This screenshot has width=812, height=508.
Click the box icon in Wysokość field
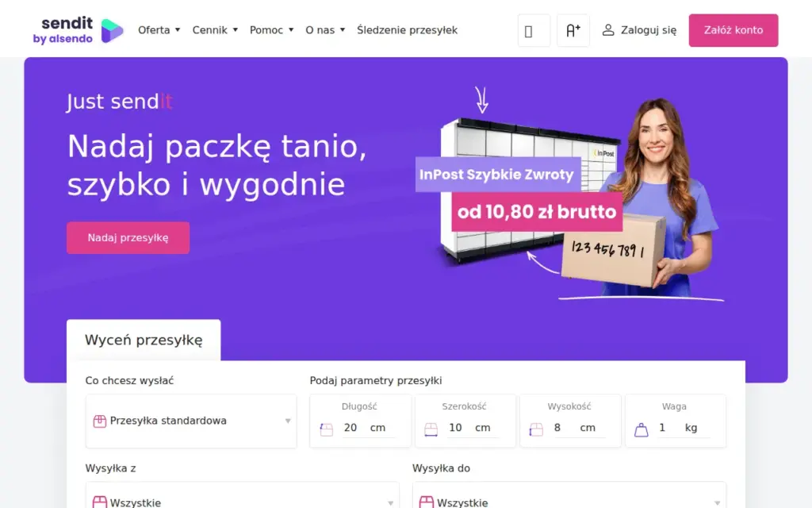click(x=536, y=429)
